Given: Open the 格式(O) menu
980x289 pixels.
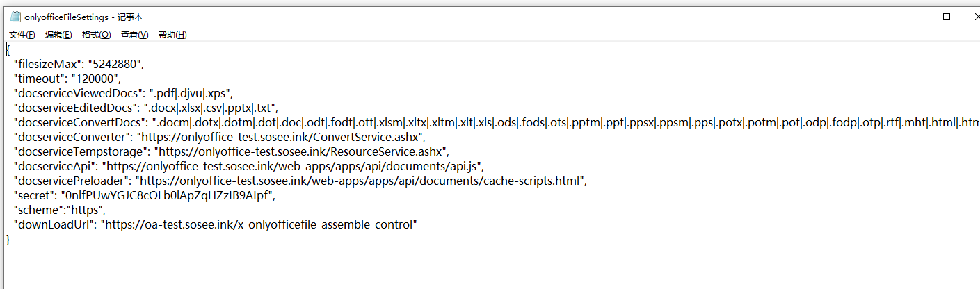Looking at the screenshot, I should pos(96,35).
